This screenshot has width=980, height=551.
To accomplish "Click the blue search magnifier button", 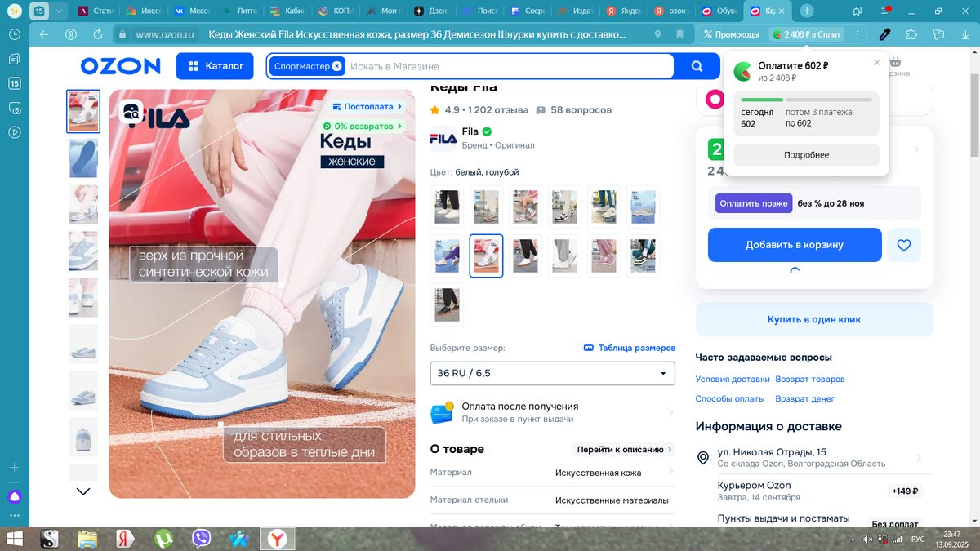I will click(695, 65).
